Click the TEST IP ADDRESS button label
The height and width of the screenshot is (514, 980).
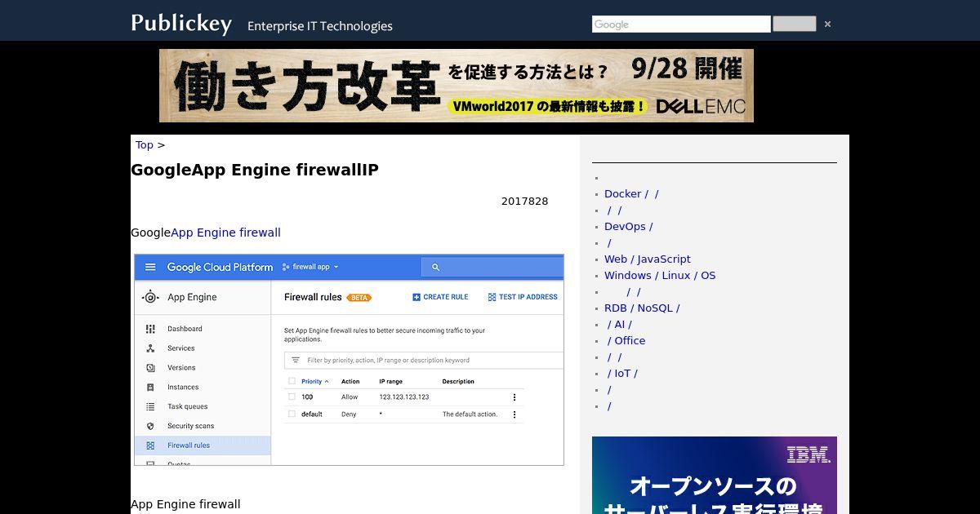tap(528, 297)
